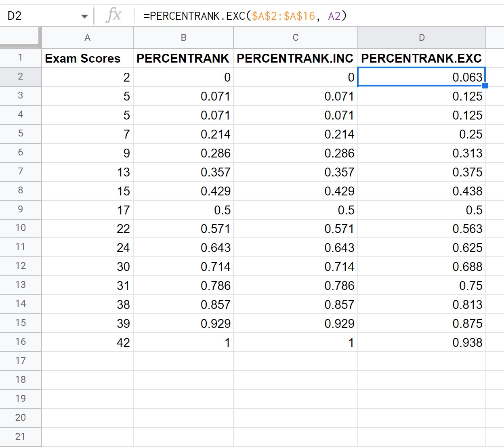Select row 16 header
Image resolution: width=504 pixels, height=447 pixels.
21,342
